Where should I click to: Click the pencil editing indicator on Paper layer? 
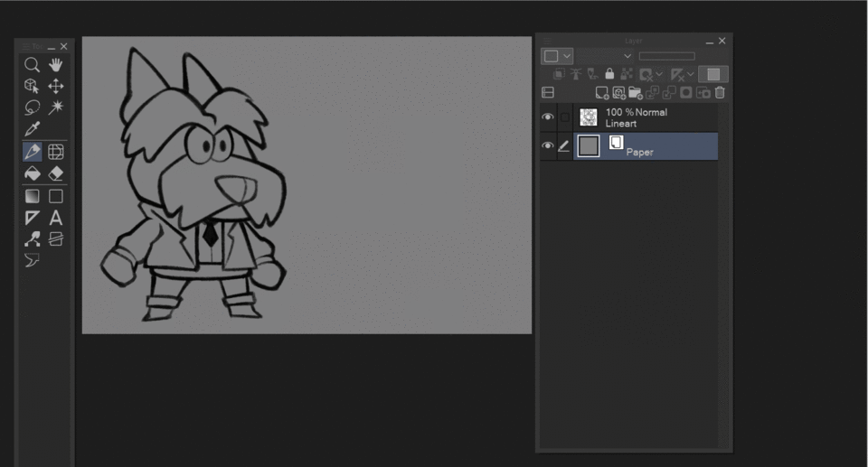[x=563, y=146]
